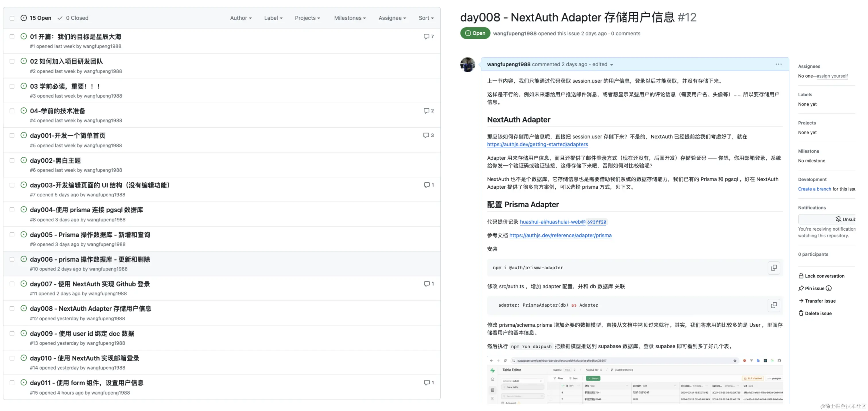Toggle the select-all issues checkbox
The width and height of the screenshot is (868, 411).
[12, 18]
